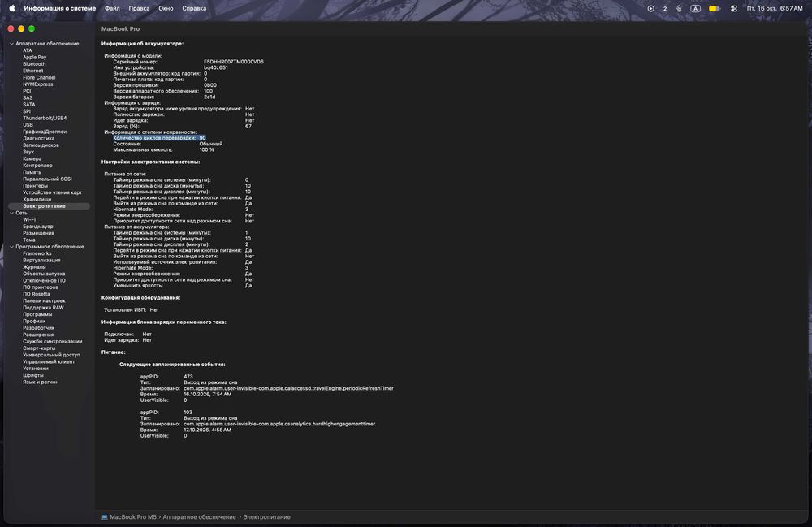
Task: Select Память in the sidebar
Action: pos(32,172)
